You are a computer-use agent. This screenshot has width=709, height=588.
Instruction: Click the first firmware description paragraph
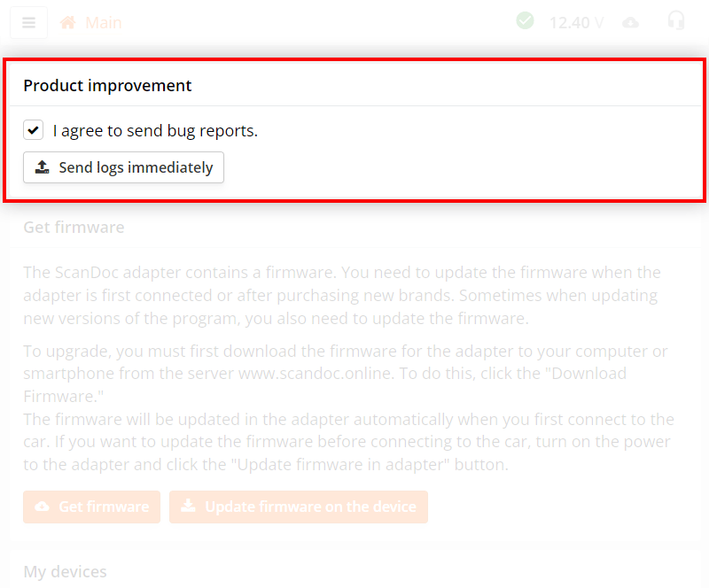point(341,295)
